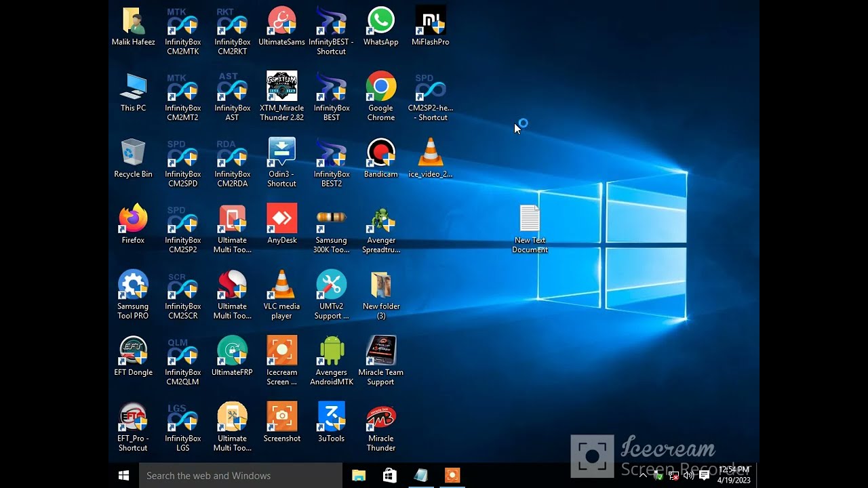Select the UMTv2 Support shortcut
The height and width of the screenshot is (488, 868).
[x=331, y=296]
